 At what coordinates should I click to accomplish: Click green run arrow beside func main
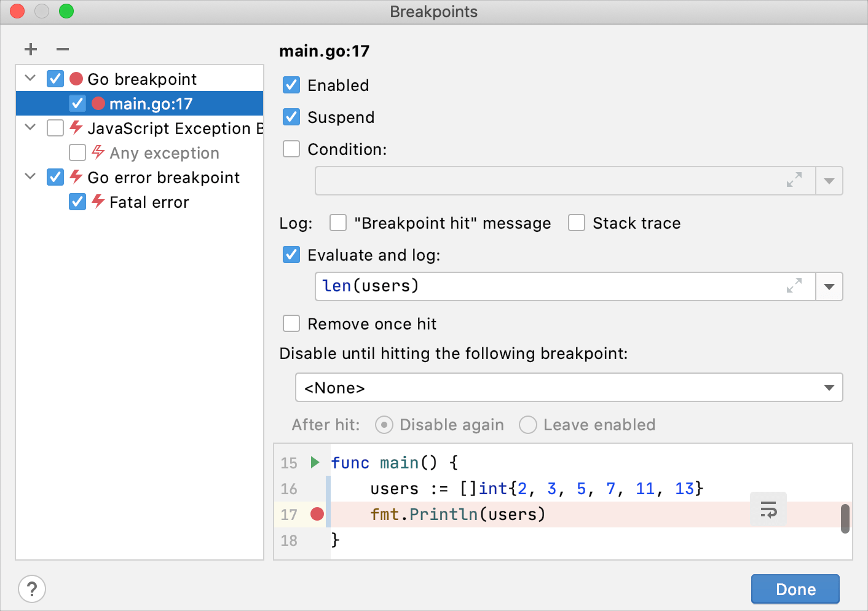tap(315, 462)
